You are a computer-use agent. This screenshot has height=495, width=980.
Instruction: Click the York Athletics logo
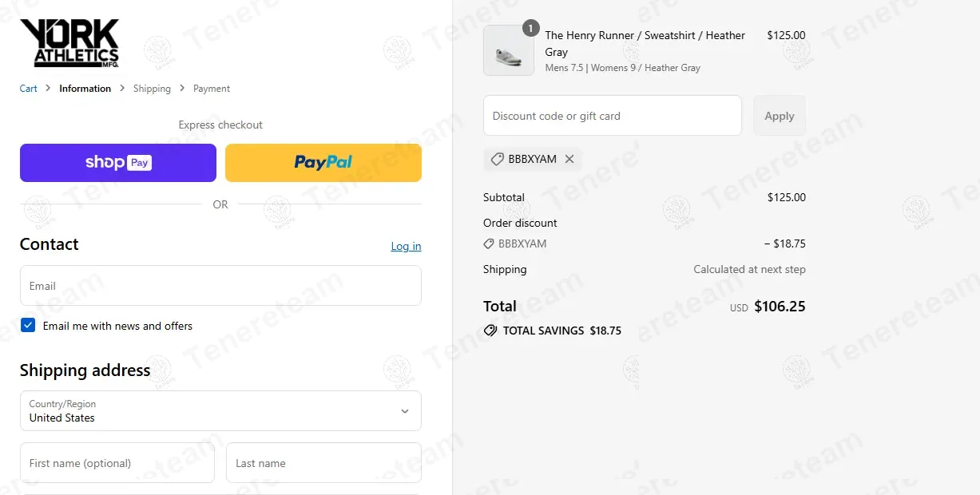69,43
